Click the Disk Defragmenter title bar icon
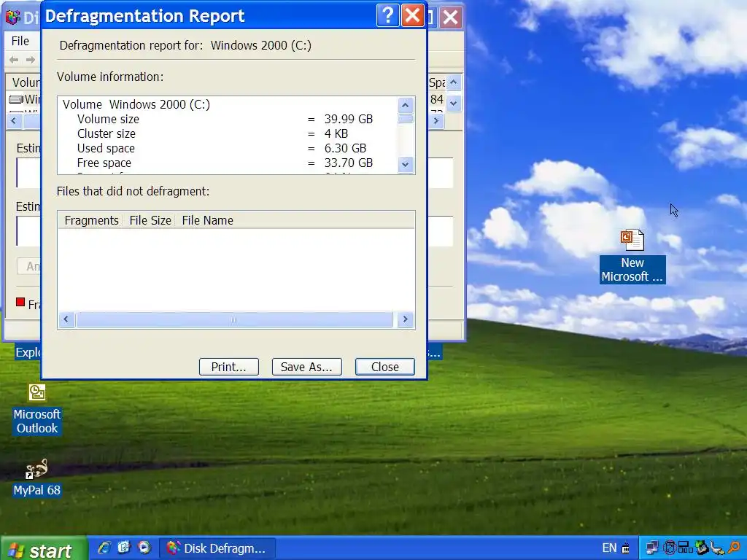Screen dimensions: 747x560 pyautogui.click(x=13, y=17)
